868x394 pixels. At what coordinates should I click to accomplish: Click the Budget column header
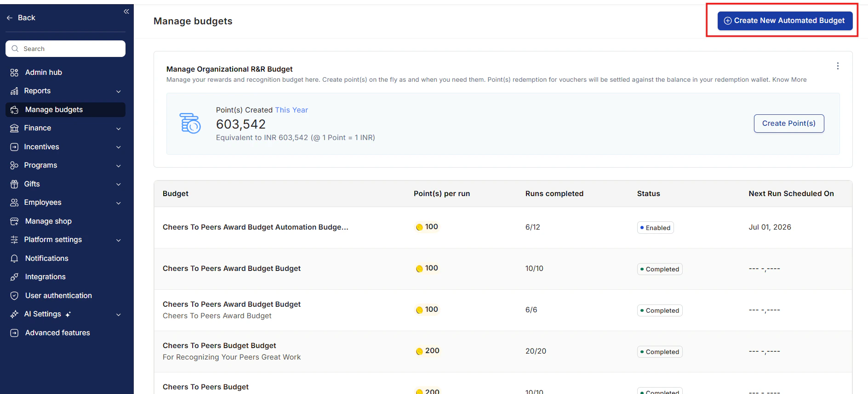tap(176, 193)
